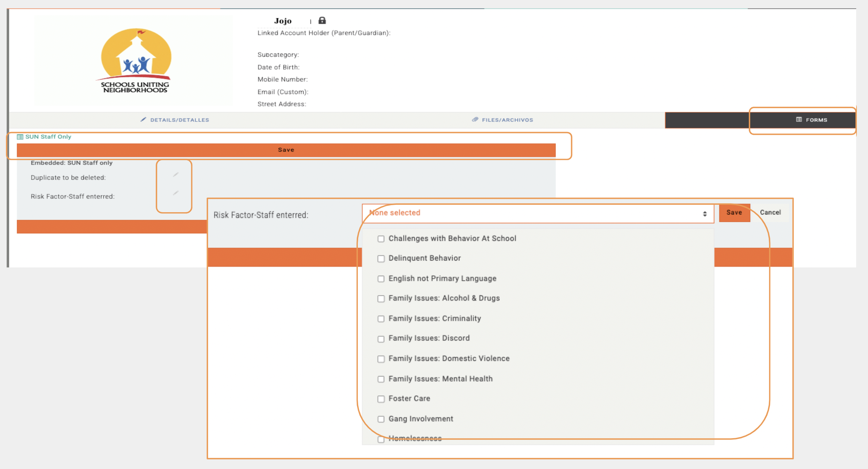Screen dimensions: 868x469
Task: Open the Forms tab
Action: click(x=816, y=120)
